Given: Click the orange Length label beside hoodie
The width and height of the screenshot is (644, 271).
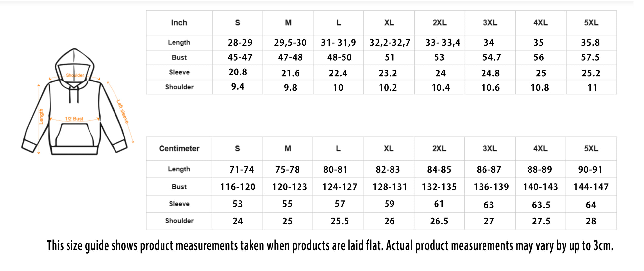Looking at the screenshot, I should tap(41, 116).
